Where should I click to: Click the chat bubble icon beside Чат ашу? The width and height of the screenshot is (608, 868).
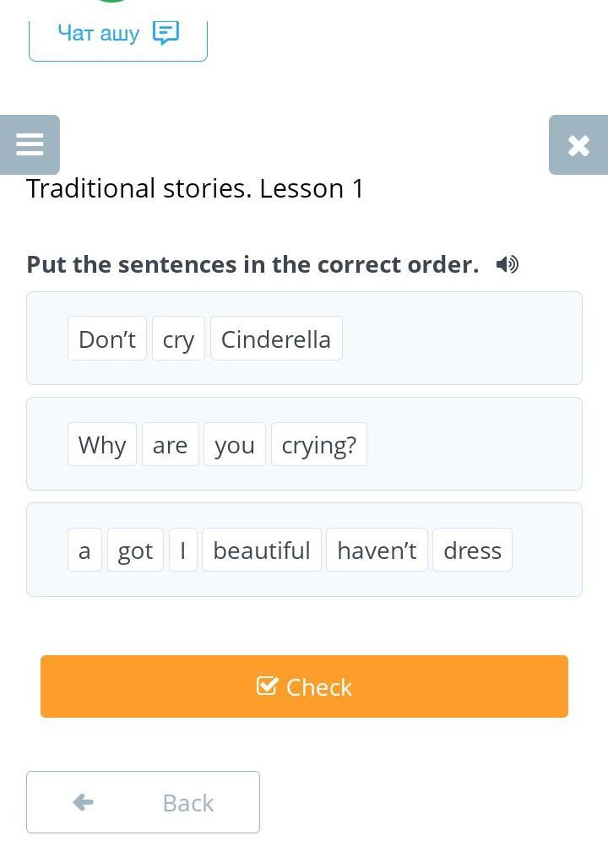pos(166,33)
